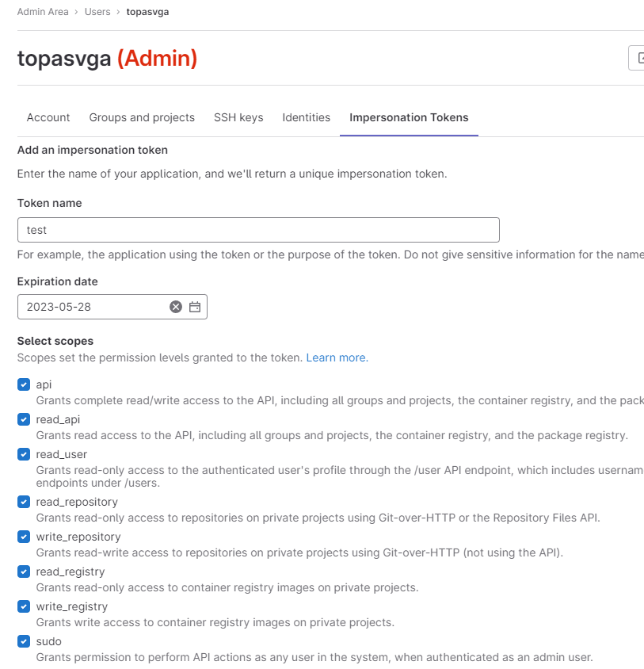Uncheck the api scope checkbox
Image resolution: width=644 pixels, height=669 pixels.
(x=24, y=384)
